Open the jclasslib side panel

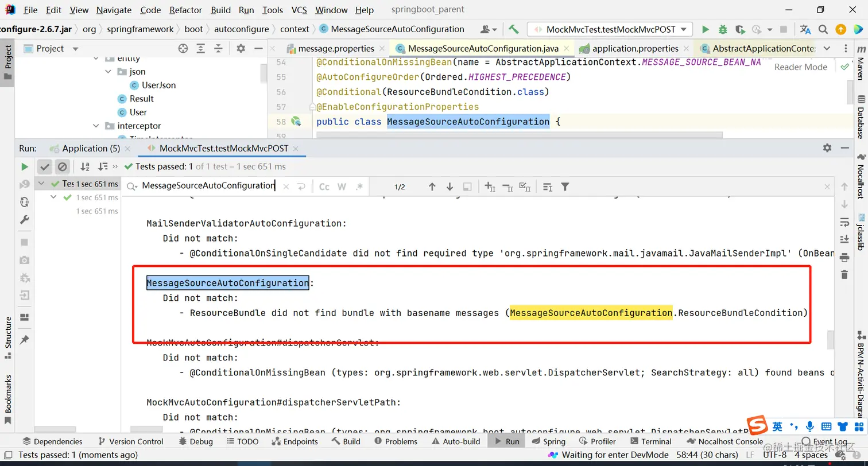(x=860, y=231)
